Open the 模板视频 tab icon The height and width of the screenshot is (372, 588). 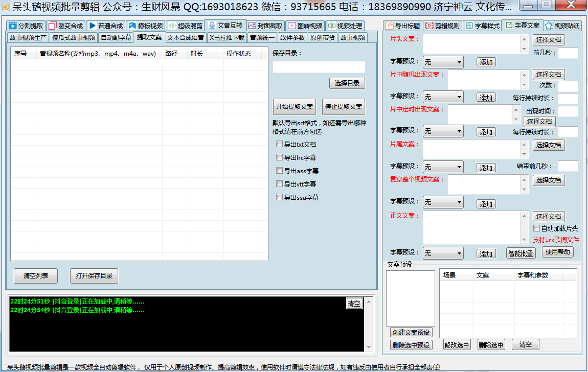[132, 26]
